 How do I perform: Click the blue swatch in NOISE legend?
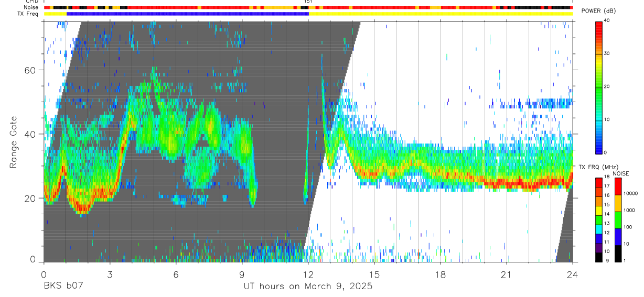[x=618, y=236]
